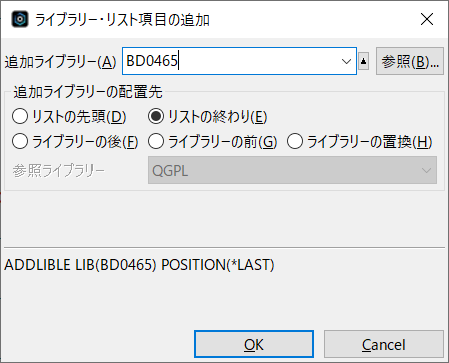Click the 追加ライブラリーの配置先 group heading
Viewport: 449px width, 363px height.
pos(88,92)
